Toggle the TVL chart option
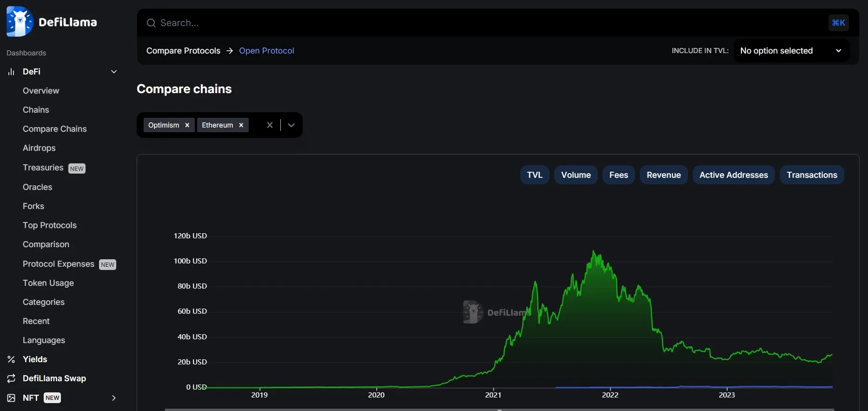Screen dimensions: 868x411 pos(535,175)
